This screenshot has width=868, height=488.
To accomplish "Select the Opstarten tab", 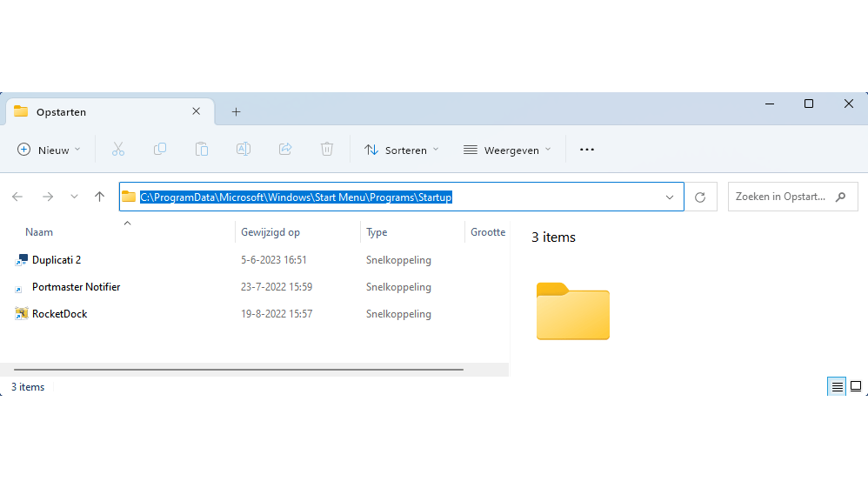I will tap(110, 112).
